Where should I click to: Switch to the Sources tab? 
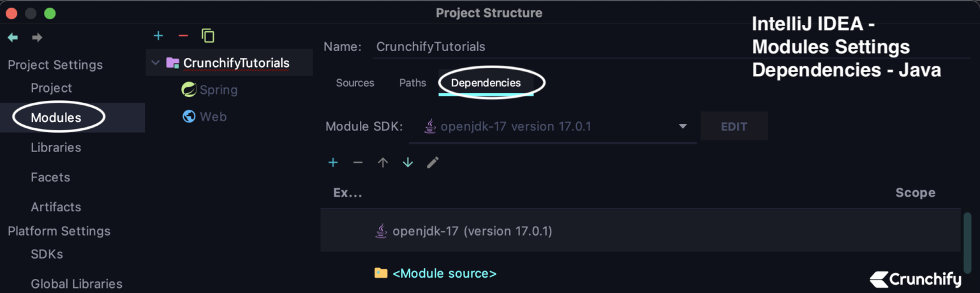pos(355,83)
